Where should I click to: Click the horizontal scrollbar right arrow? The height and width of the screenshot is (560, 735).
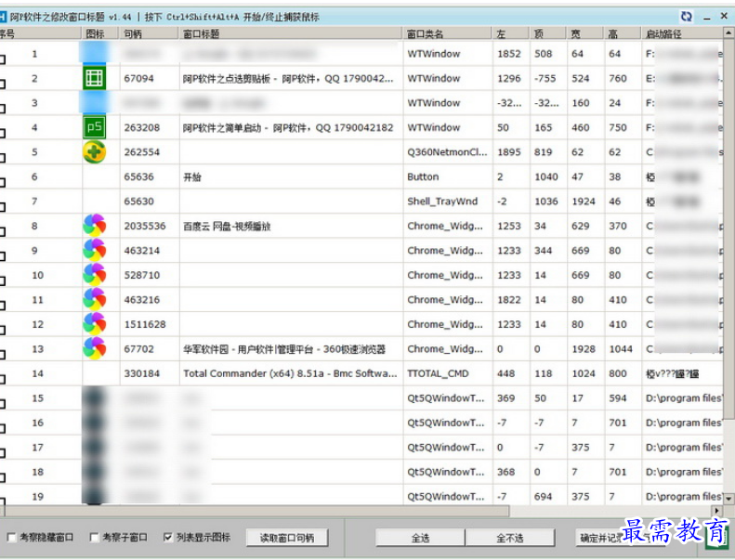(x=716, y=512)
